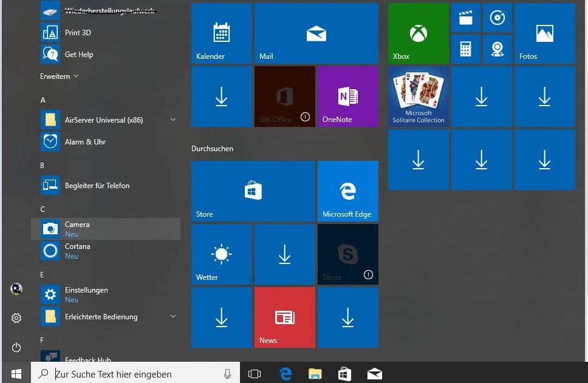
Task: Open the Xbox app tile
Action: 417,33
